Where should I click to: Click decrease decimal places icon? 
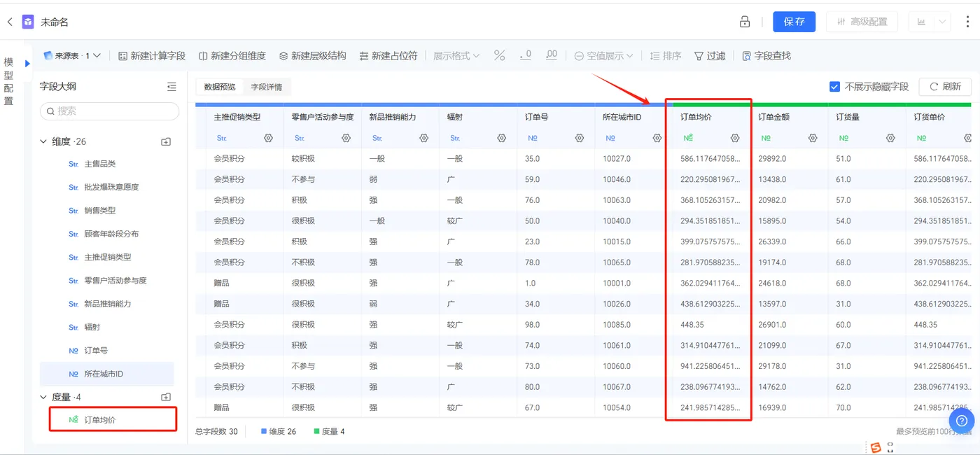pyautogui.click(x=525, y=55)
